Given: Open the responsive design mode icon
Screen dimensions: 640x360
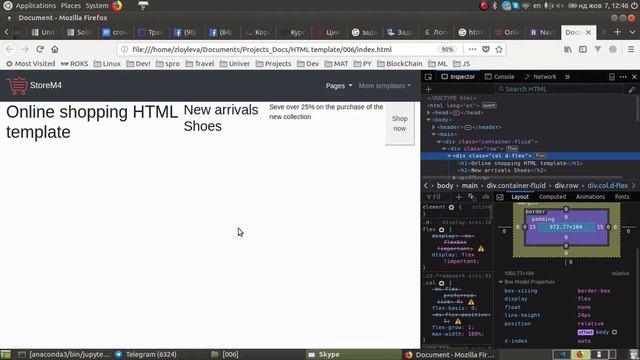Looking at the screenshot, I should [x=611, y=77].
